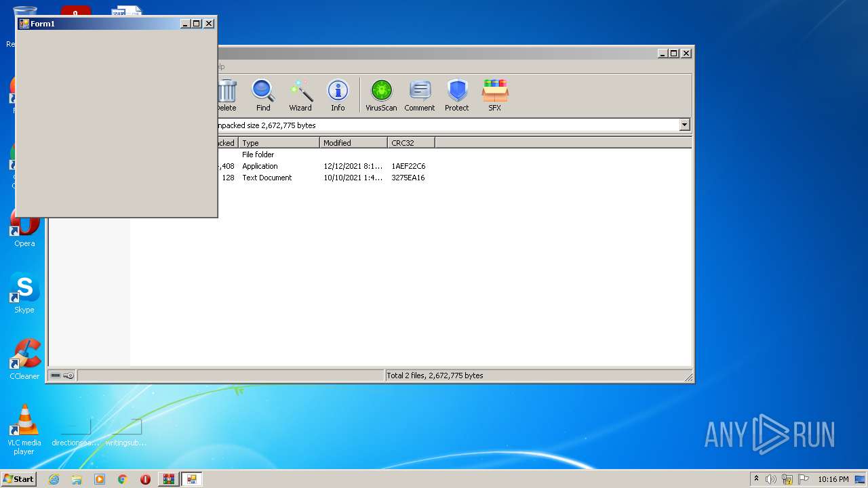Viewport: 868px width, 488px height.
Task: Sort by the Modified column header
Action: pos(353,142)
